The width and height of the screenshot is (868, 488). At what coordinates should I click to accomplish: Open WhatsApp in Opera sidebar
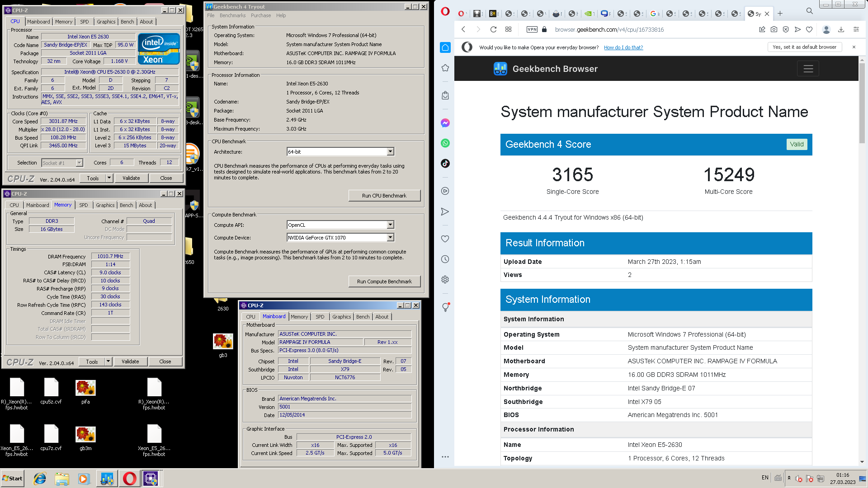[445, 143]
